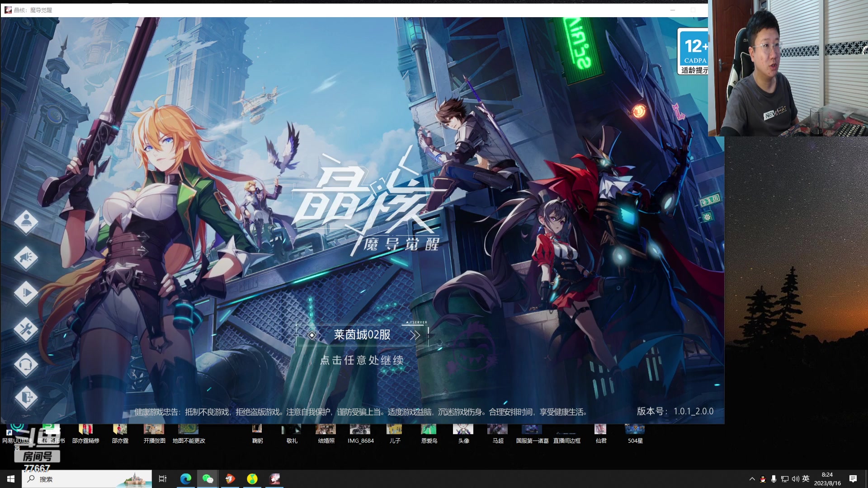
Task: Select the 莱茵城02服 server box
Action: 362,335
